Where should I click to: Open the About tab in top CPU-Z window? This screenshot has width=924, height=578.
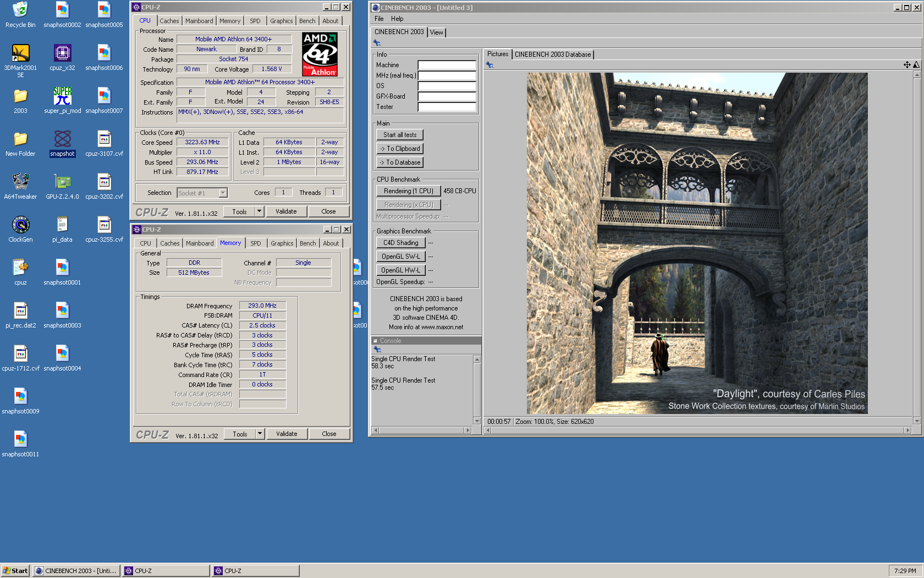pyautogui.click(x=331, y=21)
